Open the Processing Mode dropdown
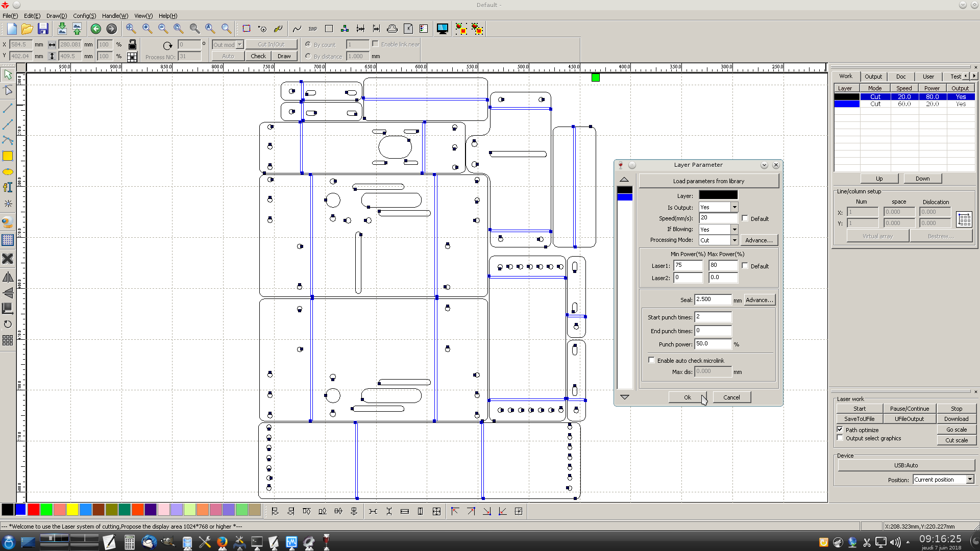 (734, 240)
